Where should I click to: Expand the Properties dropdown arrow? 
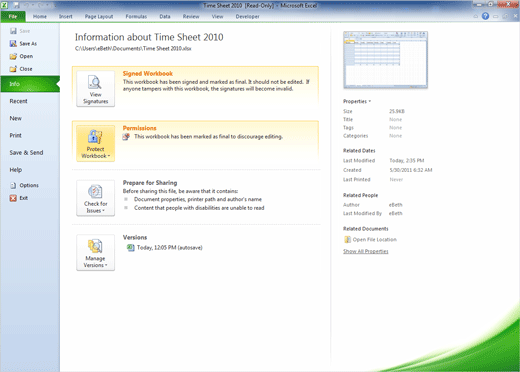370,101
